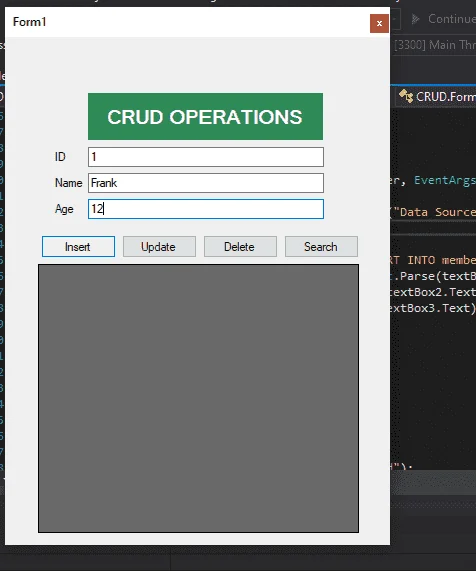Click the Age label text
The image size is (476, 571).
pyautogui.click(x=64, y=209)
